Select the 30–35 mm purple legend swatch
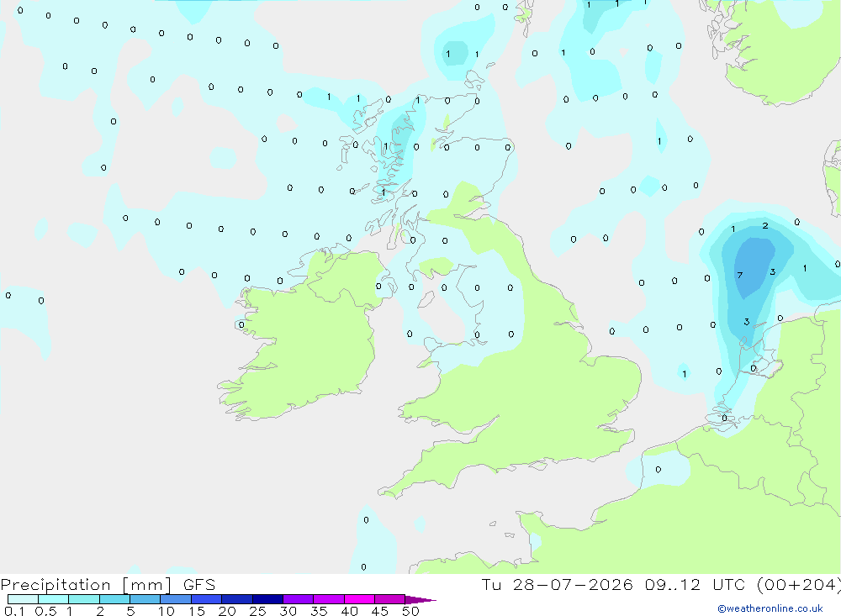This screenshot has width=841, height=616. pos(298,599)
